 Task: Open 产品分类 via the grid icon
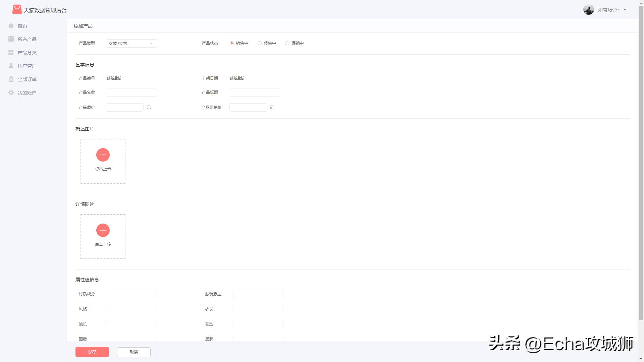(11, 52)
